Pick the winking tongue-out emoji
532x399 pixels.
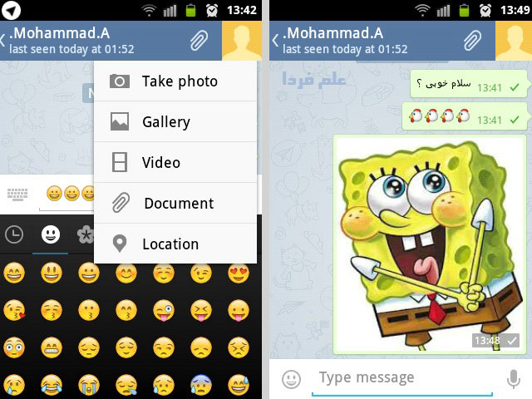164,310
